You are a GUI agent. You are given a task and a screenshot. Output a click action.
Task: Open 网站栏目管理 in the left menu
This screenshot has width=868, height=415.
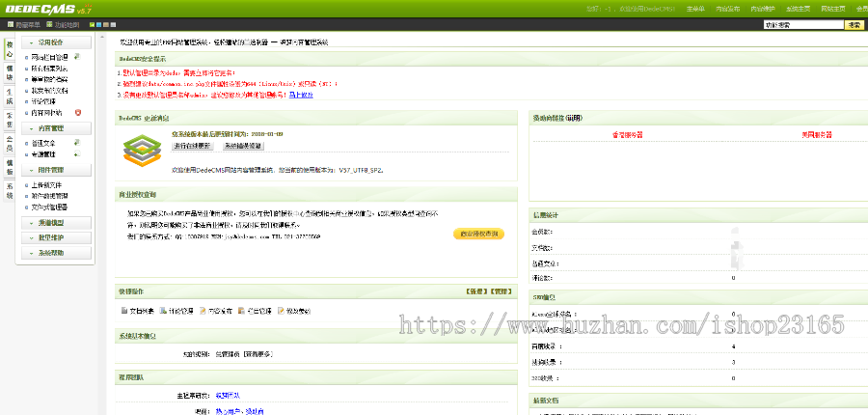(49, 57)
